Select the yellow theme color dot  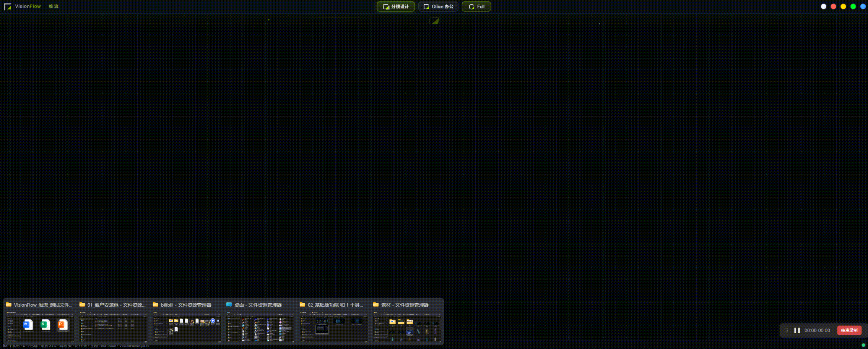(x=843, y=6)
